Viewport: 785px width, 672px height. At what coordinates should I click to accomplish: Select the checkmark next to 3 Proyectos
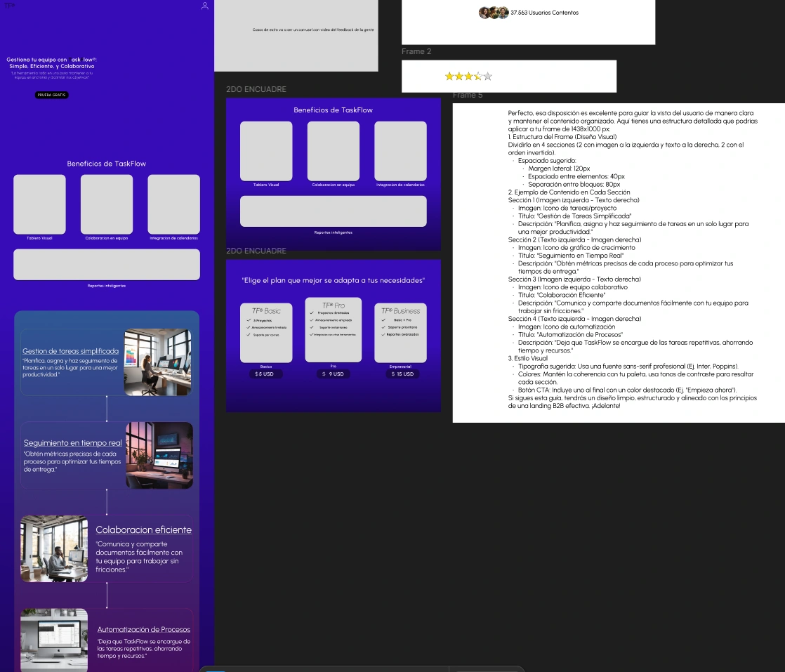pos(249,320)
